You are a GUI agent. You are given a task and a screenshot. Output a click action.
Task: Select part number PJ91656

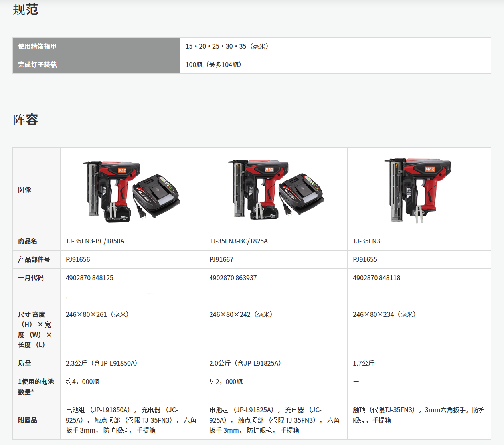coord(78,259)
